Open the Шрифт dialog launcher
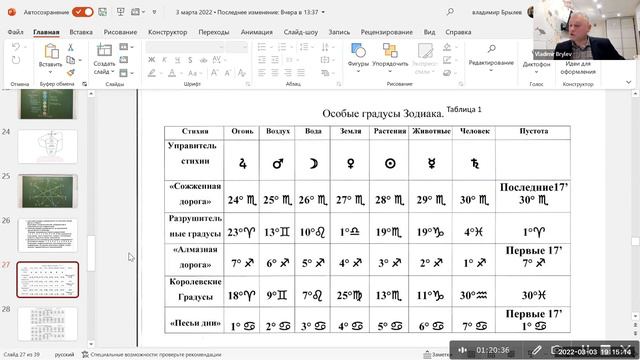This screenshot has height=360, width=640. point(248,84)
